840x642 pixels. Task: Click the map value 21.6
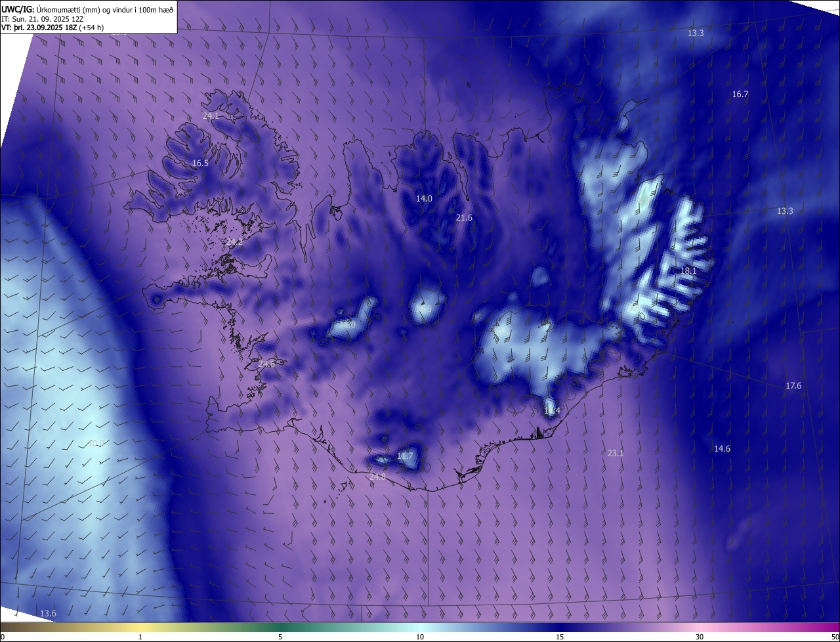[x=464, y=217]
